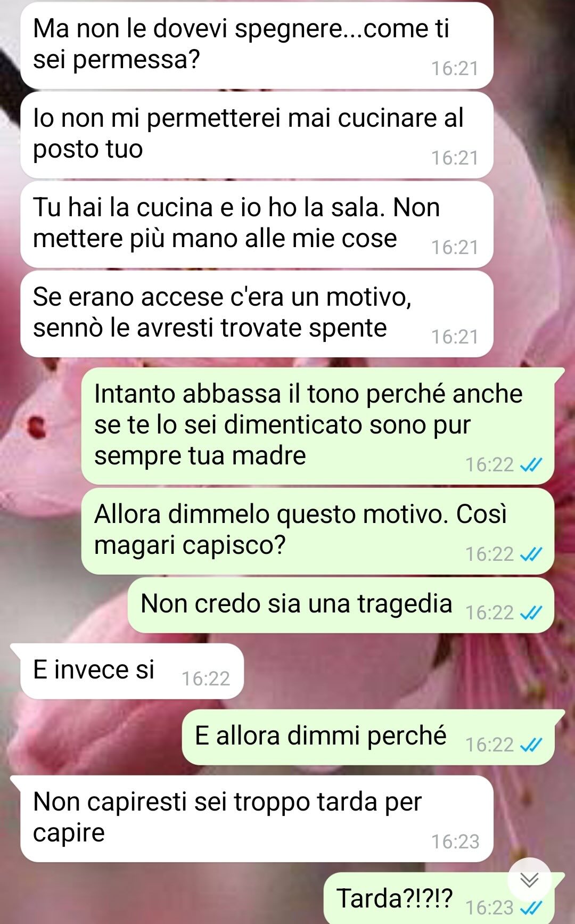The height and width of the screenshot is (924, 575).
Task: Tap blue ticks on 'E allora dimmi perché'
Action: [531, 745]
